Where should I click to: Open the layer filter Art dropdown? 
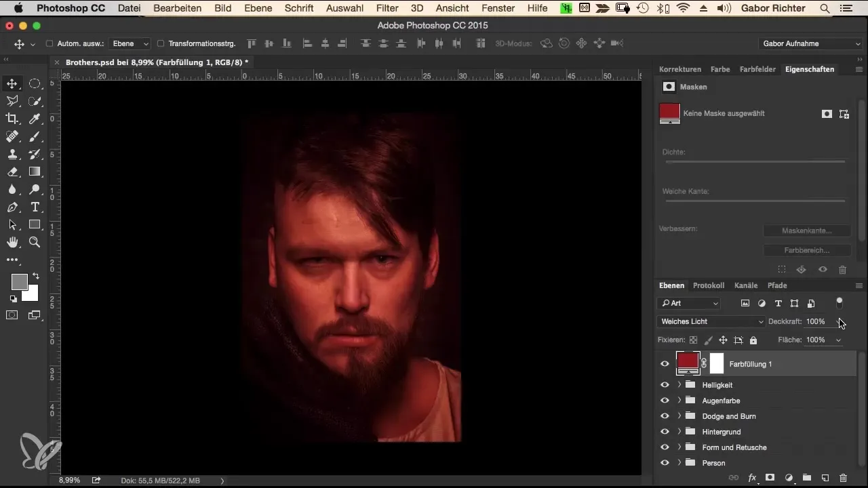tap(690, 303)
